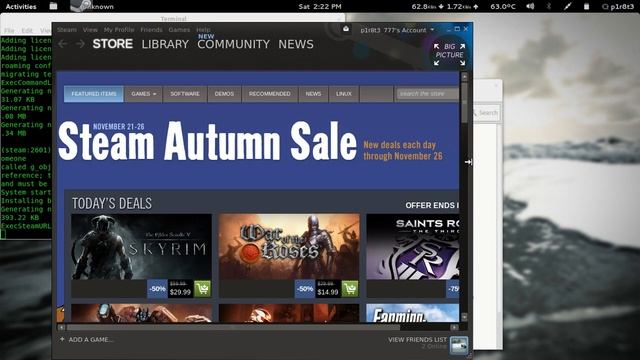
Task: Click Activities in the top bar
Action: pyautogui.click(x=21, y=7)
